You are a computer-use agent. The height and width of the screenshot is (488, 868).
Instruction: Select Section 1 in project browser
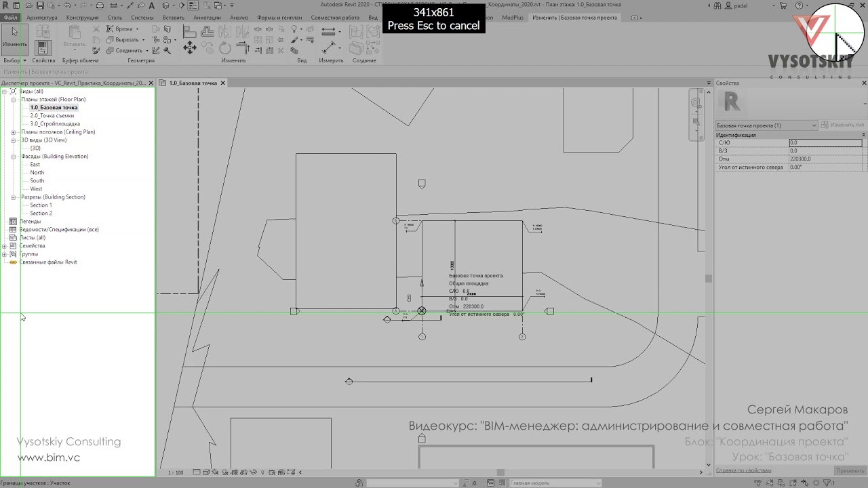[41, 205]
